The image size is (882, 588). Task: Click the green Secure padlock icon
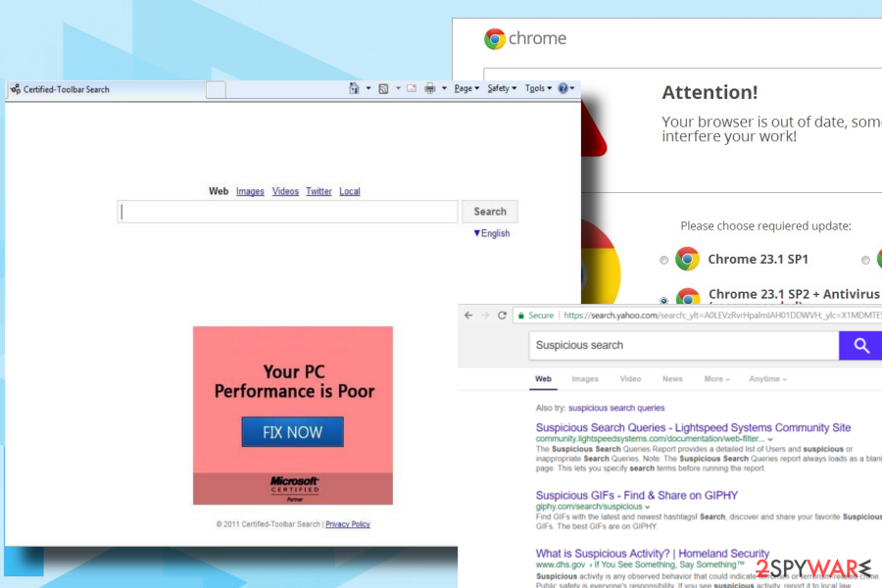click(x=521, y=316)
